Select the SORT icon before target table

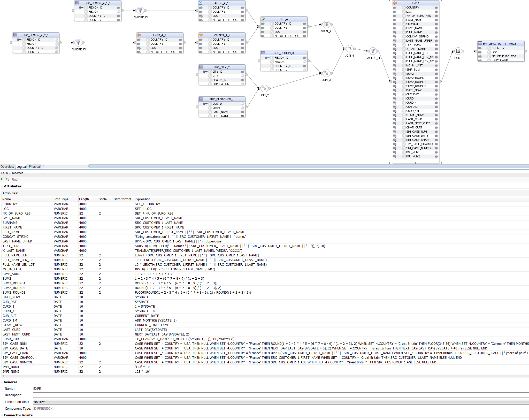point(458,51)
